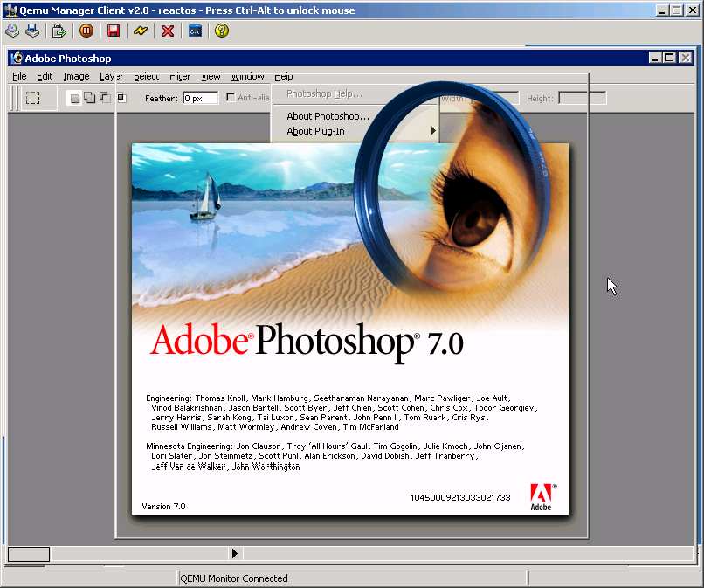Pause the virtual machine with orange pause button
The width and height of the screenshot is (704, 588).
pos(86,31)
